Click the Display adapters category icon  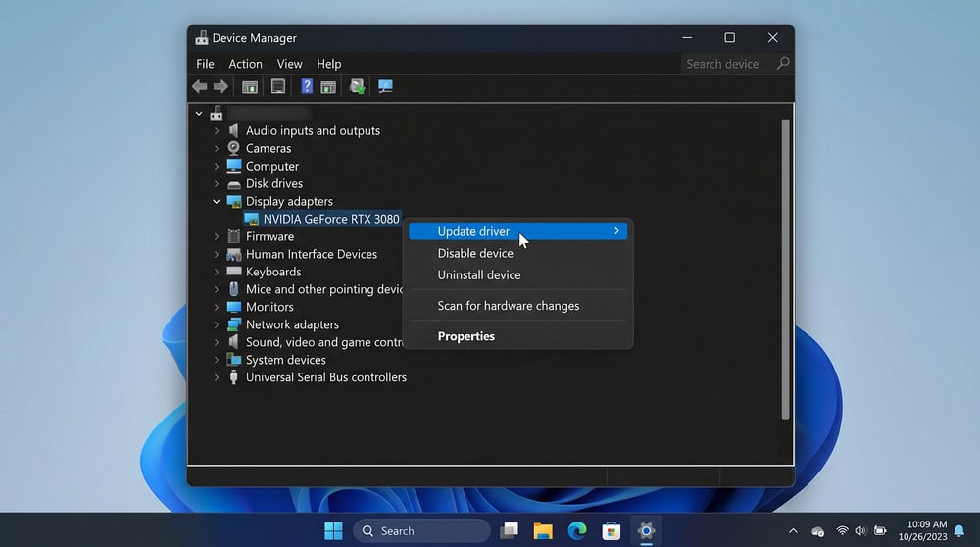click(234, 201)
